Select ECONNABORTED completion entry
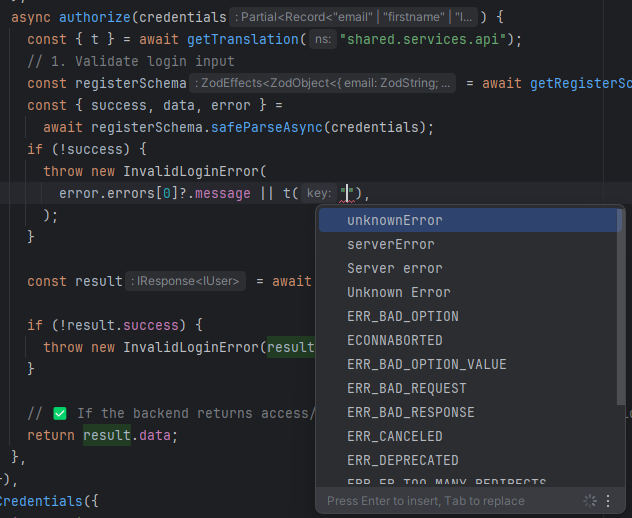632x518 pixels. 468,340
